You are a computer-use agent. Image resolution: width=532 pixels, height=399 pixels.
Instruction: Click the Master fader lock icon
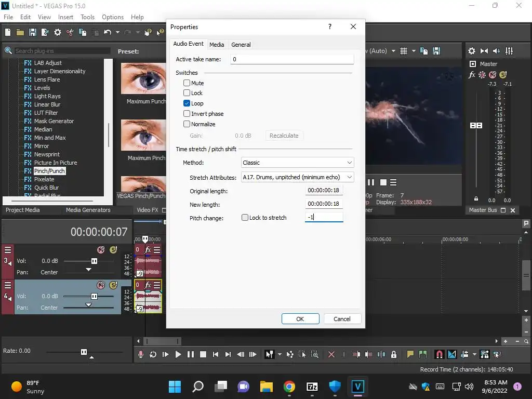pos(476,199)
